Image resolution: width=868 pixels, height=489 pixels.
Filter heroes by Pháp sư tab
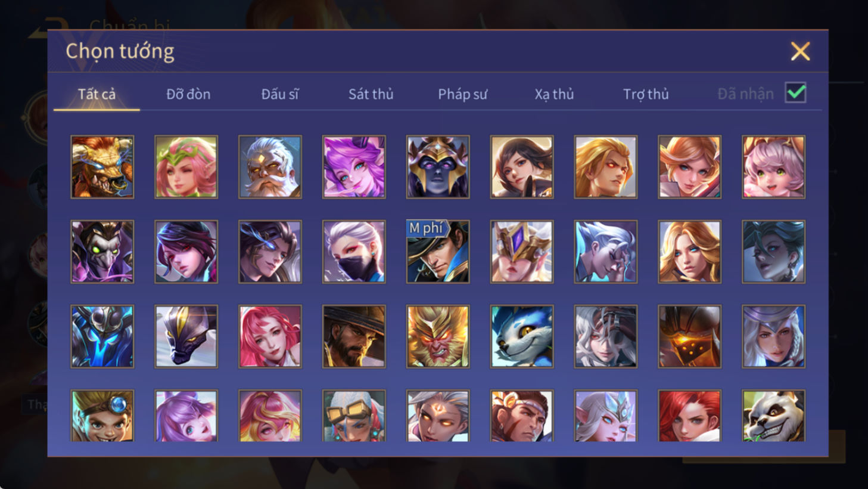click(463, 94)
